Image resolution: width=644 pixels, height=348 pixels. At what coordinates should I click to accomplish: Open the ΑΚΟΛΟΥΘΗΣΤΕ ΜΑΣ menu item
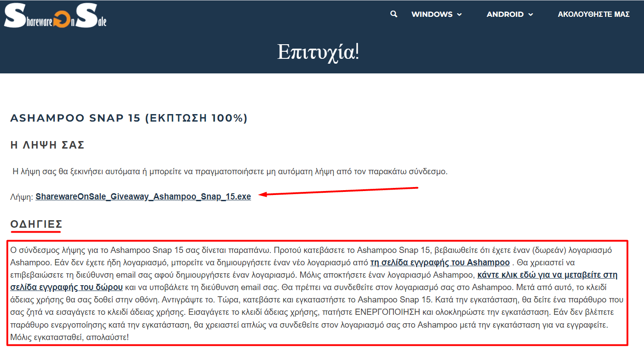[594, 14]
